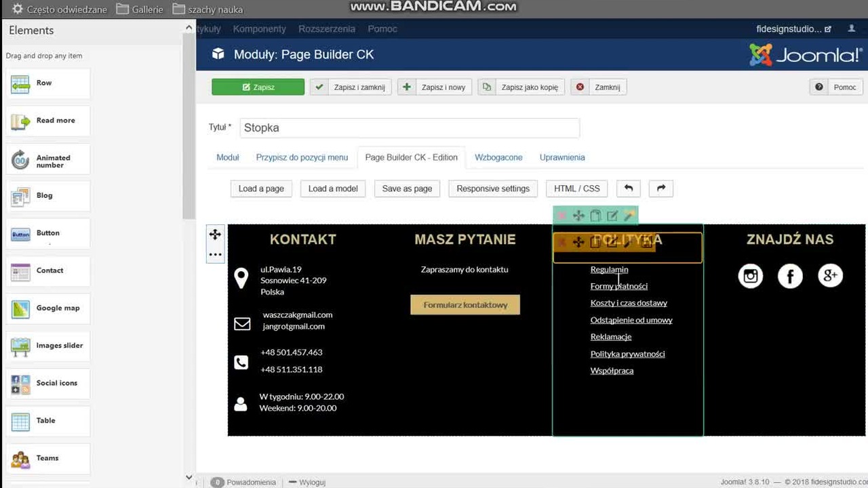This screenshot has height=488, width=868.
Task: Open the user account menu icon
Action: pyautogui.click(x=852, y=28)
